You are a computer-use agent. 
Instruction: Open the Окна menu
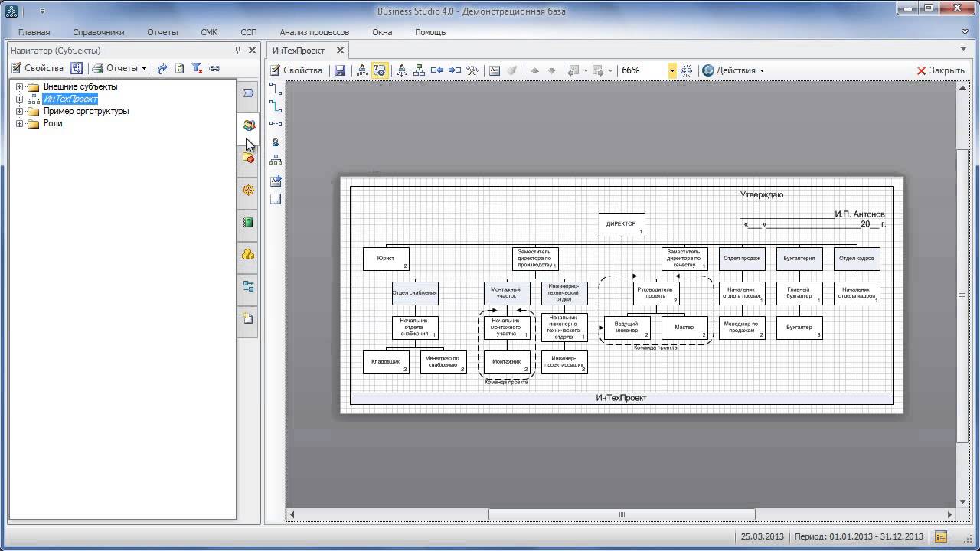coord(382,32)
